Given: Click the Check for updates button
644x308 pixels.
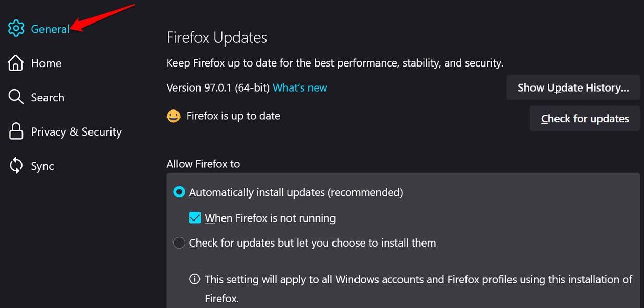Looking at the screenshot, I should (585, 118).
